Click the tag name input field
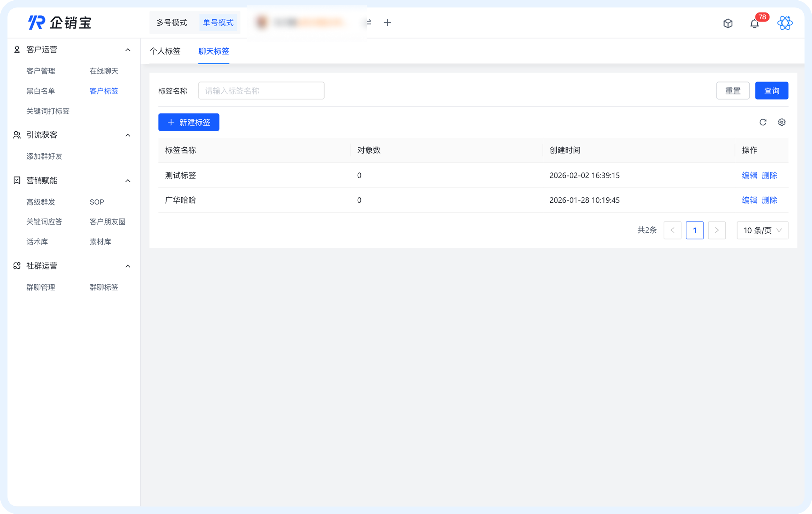Screen dimensions: 812x514 pyautogui.click(x=261, y=90)
